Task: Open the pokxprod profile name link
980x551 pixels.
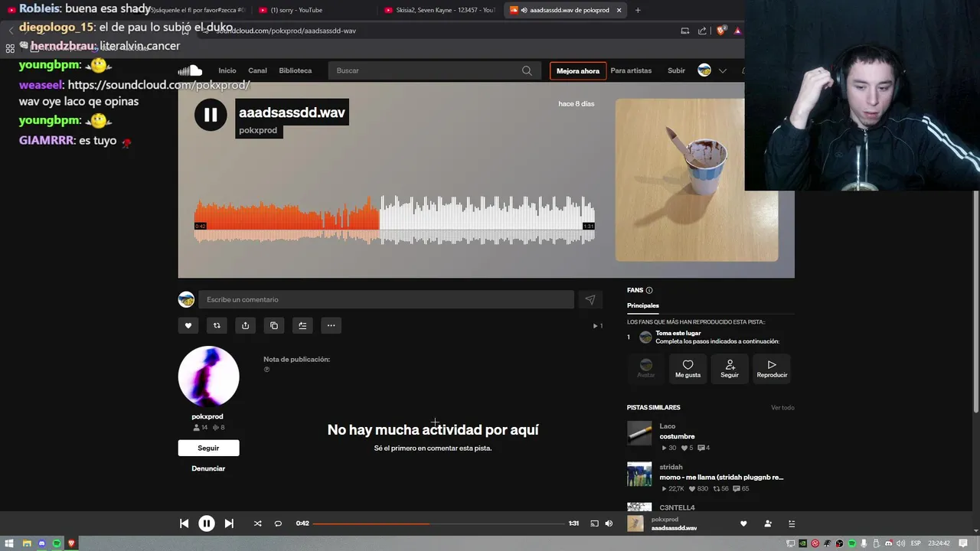Action: pos(207,416)
